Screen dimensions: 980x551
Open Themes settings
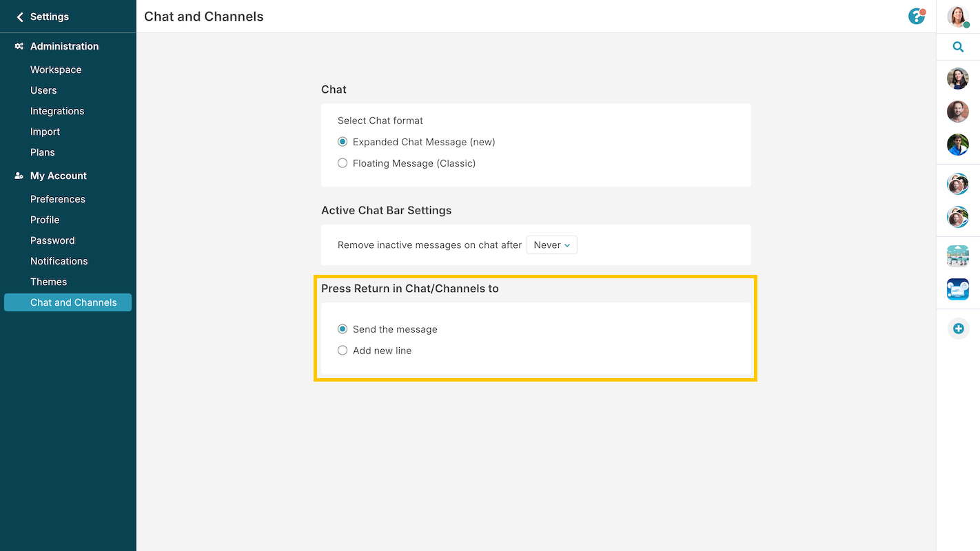pos(48,282)
